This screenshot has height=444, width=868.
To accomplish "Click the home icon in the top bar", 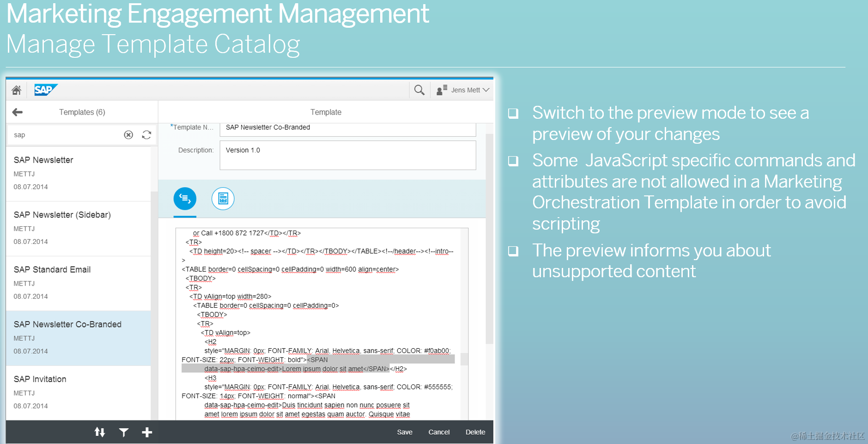I will tap(16, 90).
